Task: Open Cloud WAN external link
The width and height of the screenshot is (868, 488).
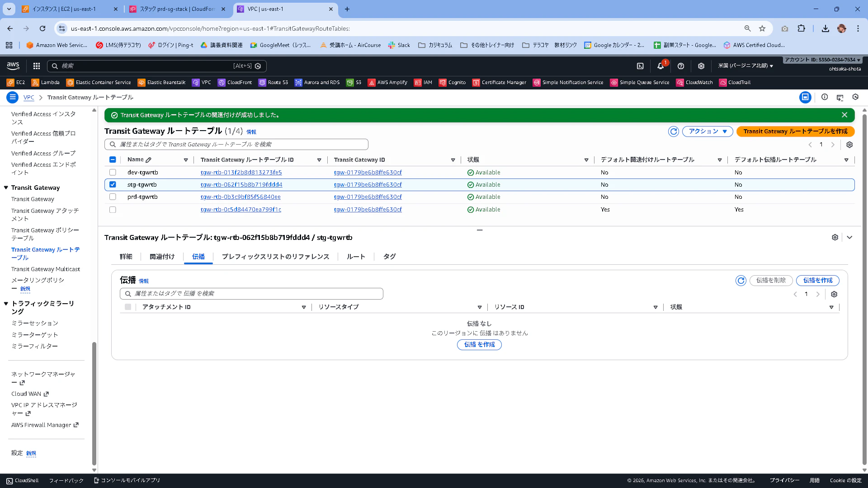Action: pyautogui.click(x=30, y=394)
